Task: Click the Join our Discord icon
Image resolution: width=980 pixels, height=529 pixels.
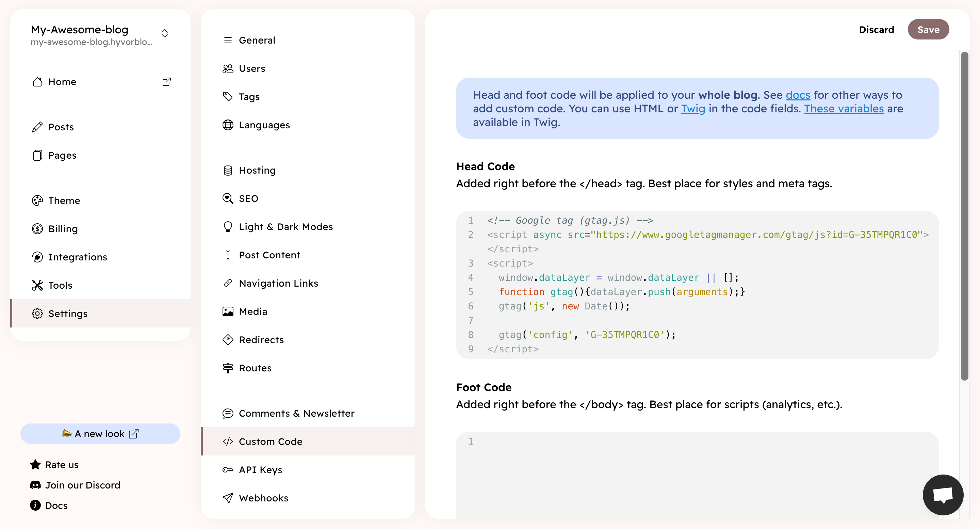Action: click(35, 485)
